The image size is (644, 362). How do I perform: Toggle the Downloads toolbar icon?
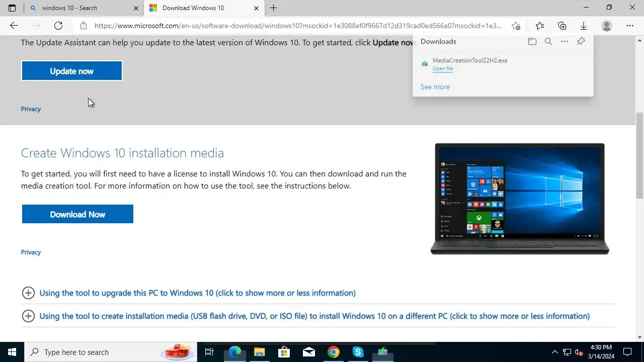(x=584, y=26)
